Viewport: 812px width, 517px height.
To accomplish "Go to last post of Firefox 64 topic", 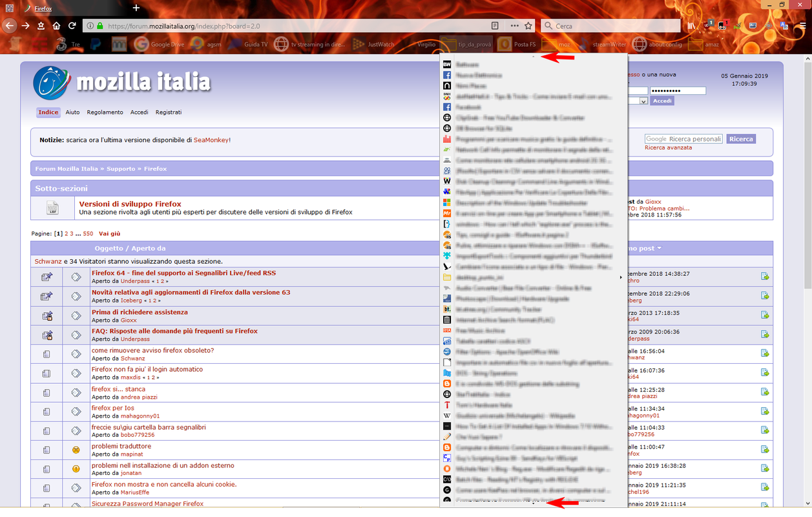I will click(x=765, y=277).
